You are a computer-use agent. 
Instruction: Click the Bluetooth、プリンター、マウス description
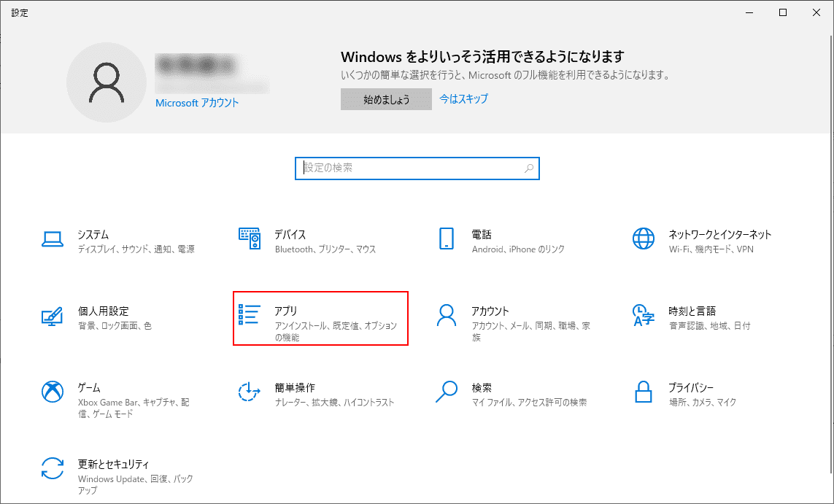pos(325,249)
